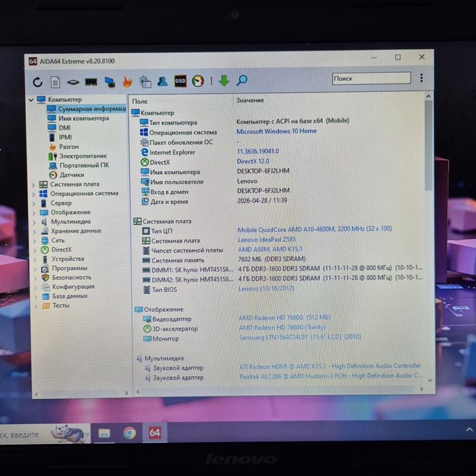Select IPMI in the tree
The height and width of the screenshot is (476, 476).
pyautogui.click(x=65, y=137)
